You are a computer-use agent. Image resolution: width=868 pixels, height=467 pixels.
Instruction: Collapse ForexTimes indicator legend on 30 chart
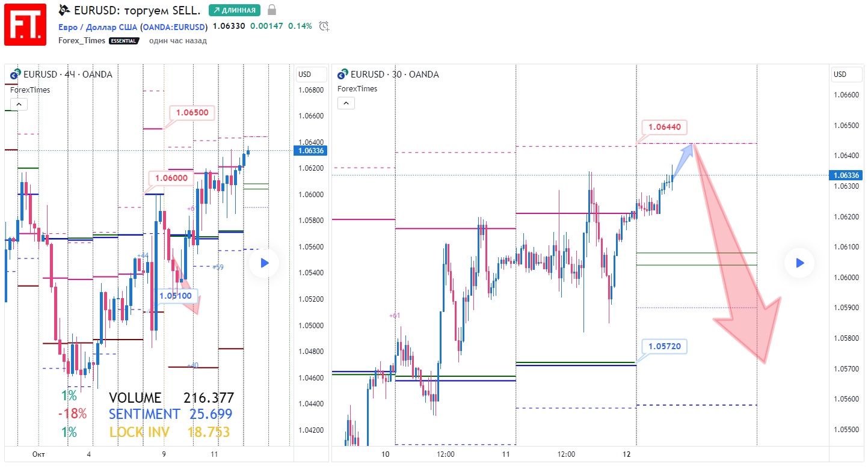[345, 103]
